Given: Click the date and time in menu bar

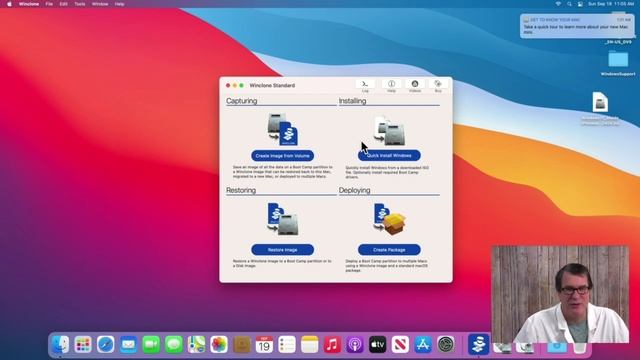Looking at the screenshot, I should 611,4.
